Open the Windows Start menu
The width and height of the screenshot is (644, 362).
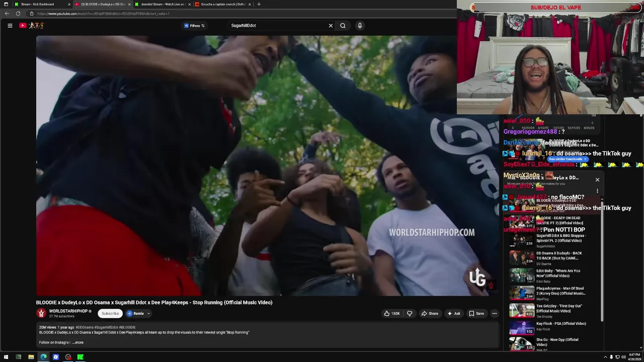6,357
